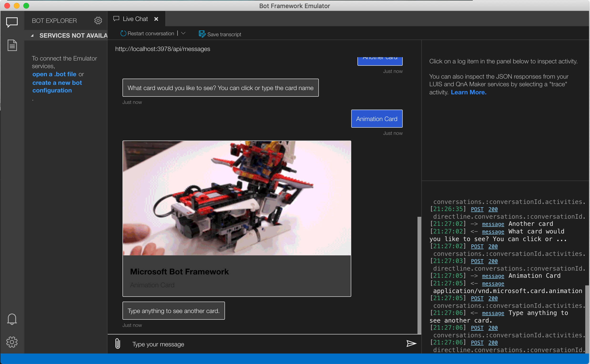This screenshot has height=364, width=590.
Task: Click the robot animation image
Action: click(237, 198)
